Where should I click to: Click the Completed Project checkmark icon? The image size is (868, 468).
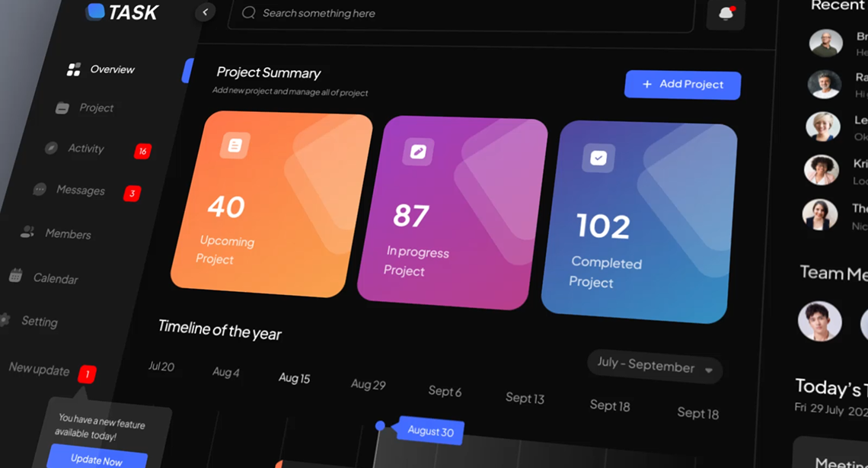597,158
